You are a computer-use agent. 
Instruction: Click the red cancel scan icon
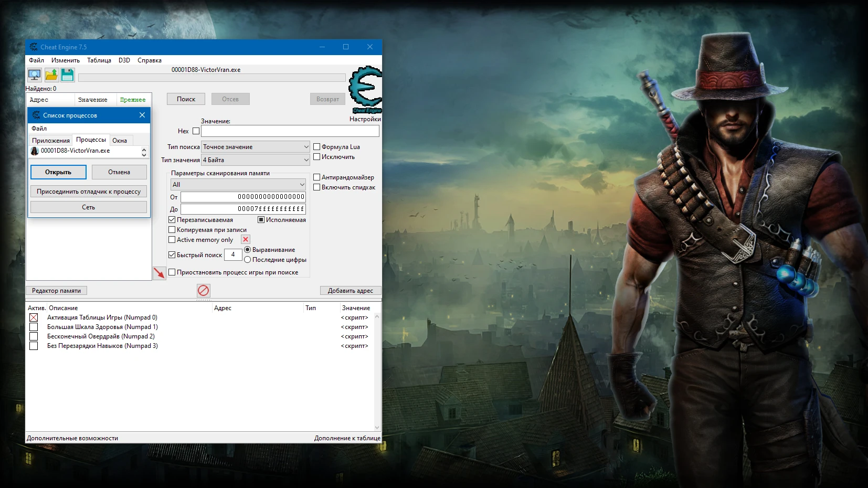tap(204, 291)
